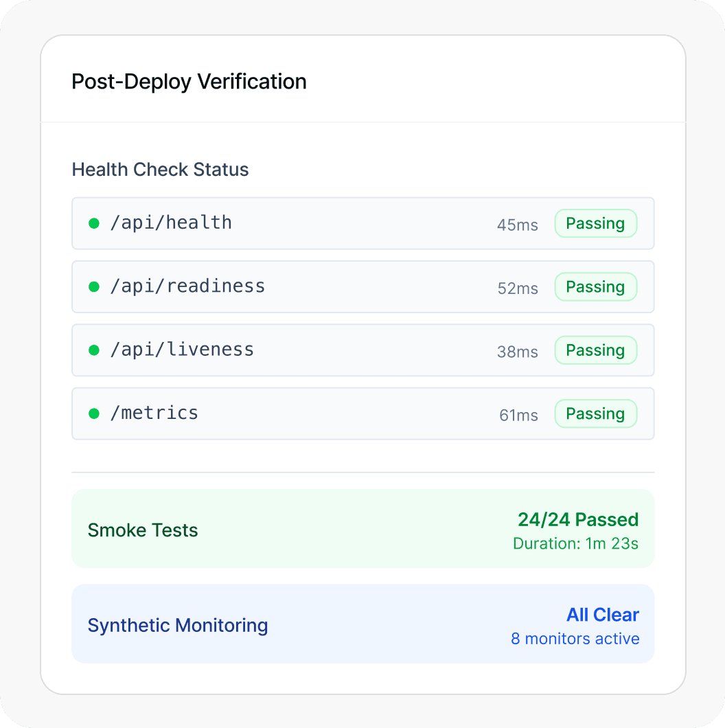Click the Passing badge for /api/readiness
The width and height of the screenshot is (725, 728).
595,287
